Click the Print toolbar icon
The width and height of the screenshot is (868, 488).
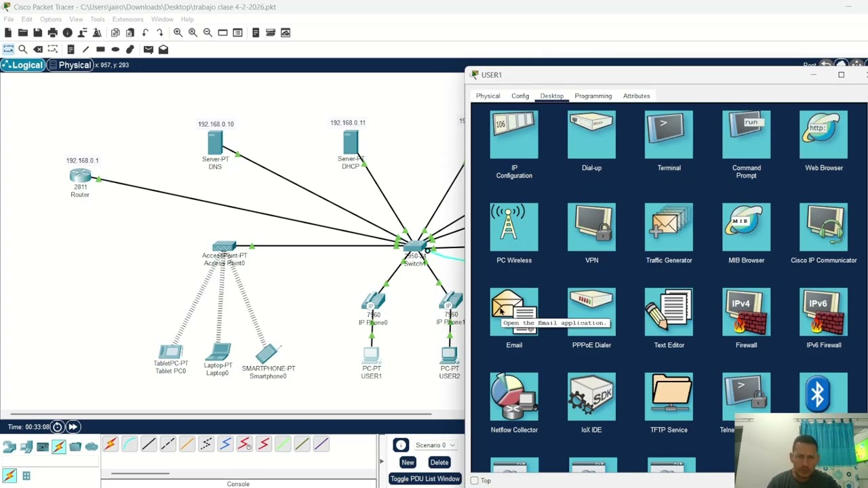click(52, 33)
